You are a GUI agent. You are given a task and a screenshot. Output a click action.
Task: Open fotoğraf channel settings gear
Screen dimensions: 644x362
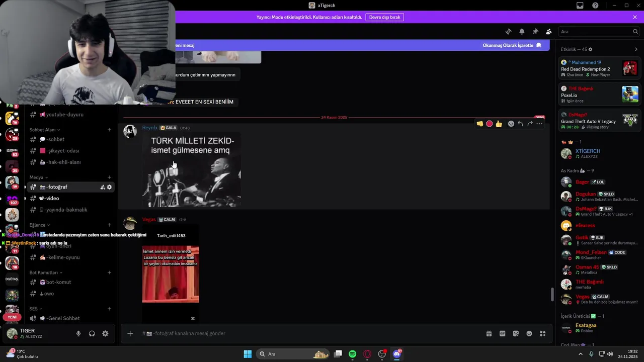pos(109,187)
